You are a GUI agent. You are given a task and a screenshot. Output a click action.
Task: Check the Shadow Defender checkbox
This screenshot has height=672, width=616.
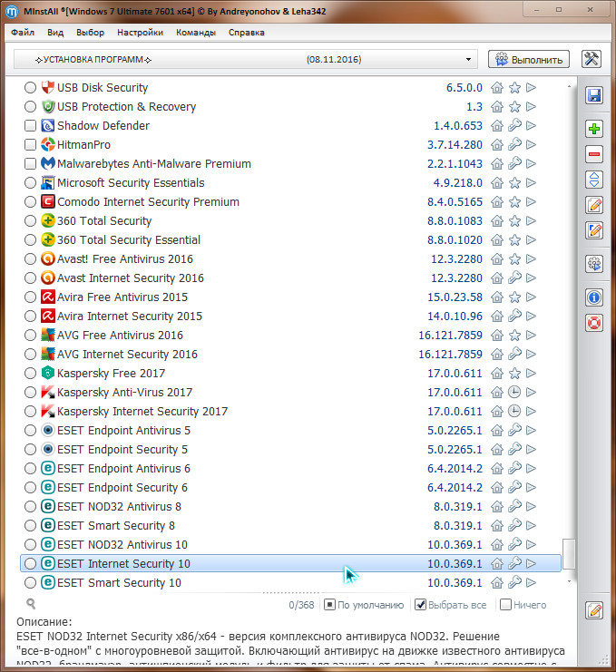pyautogui.click(x=30, y=125)
